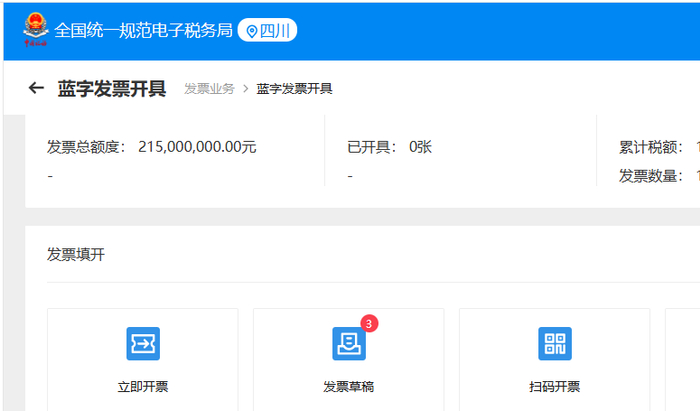Click the 立即开票 text label
This screenshot has height=411, width=700.
[x=143, y=386]
